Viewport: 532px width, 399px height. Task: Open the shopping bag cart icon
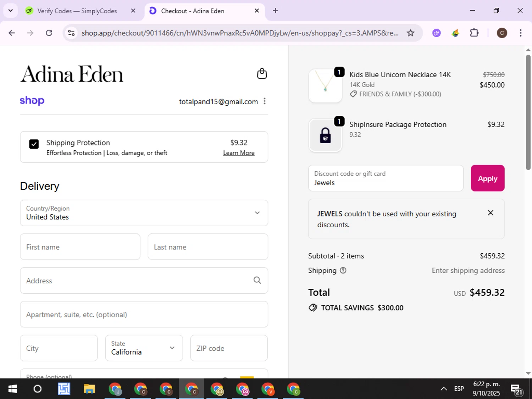point(262,73)
